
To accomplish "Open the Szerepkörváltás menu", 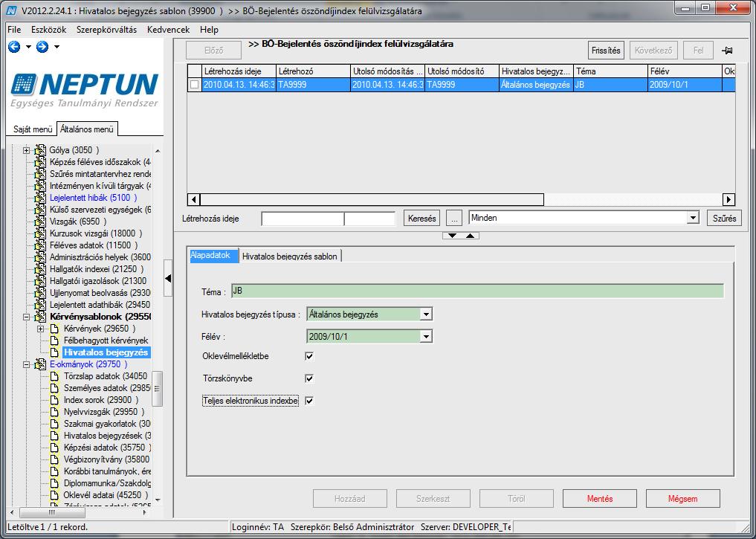I will (106, 30).
